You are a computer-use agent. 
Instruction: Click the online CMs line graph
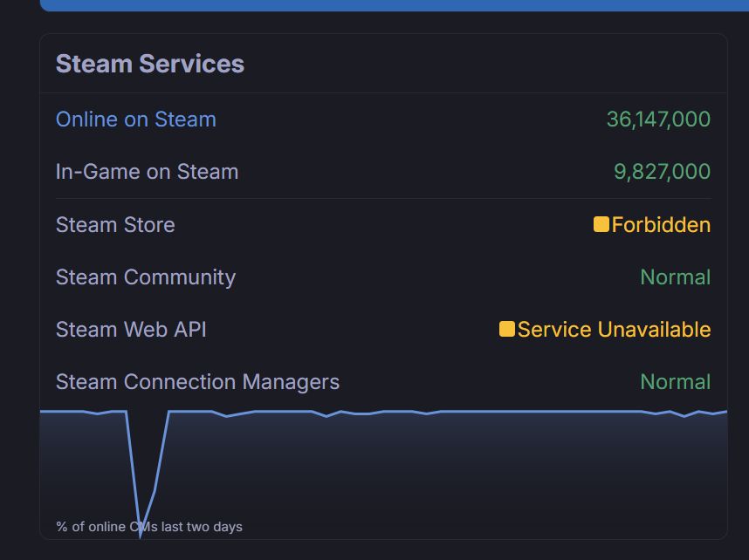click(383, 474)
